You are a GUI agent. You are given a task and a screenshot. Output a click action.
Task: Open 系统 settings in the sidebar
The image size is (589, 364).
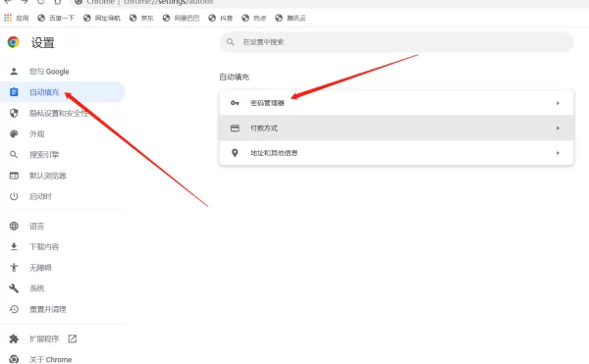[37, 288]
